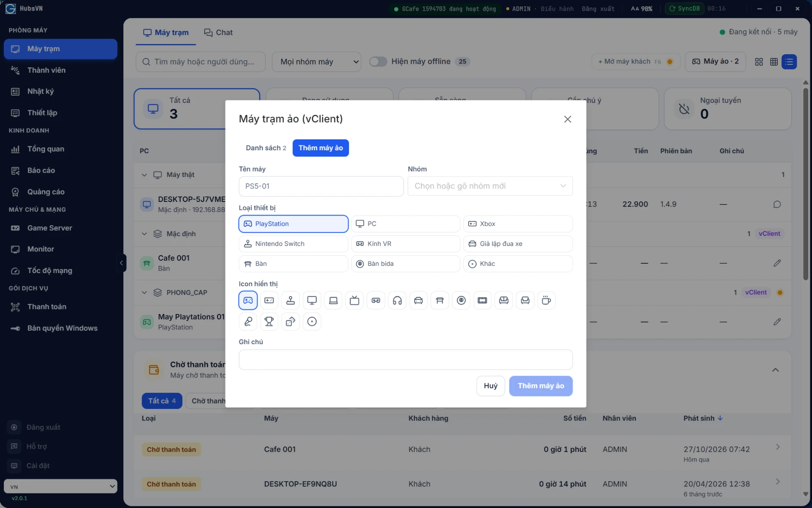Select Kính VR device type
This screenshot has height=508, width=812.
(406, 244)
